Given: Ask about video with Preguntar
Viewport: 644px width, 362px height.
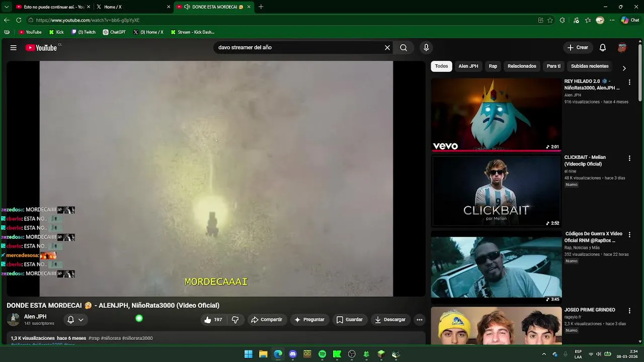Looking at the screenshot, I should coord(309,320).
